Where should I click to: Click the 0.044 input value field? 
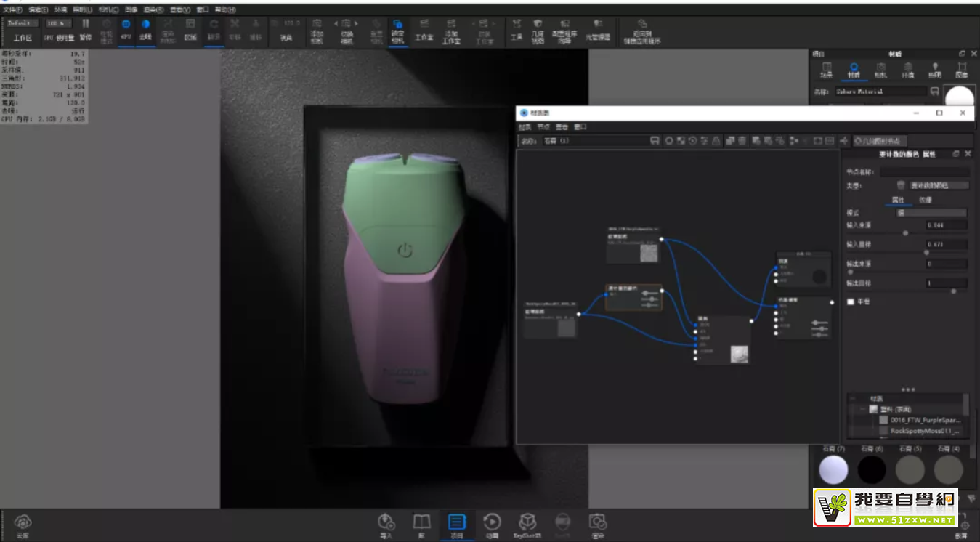pos(946,225)
